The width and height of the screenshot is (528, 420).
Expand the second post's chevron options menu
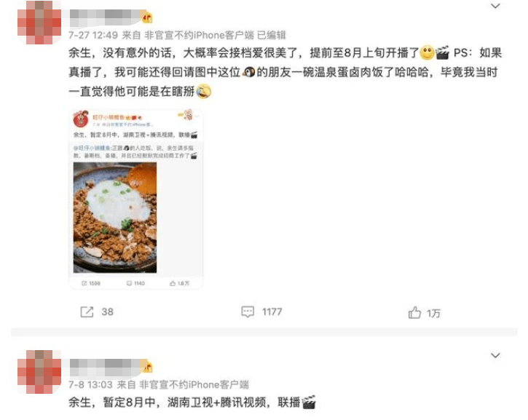tap(495, 355)
